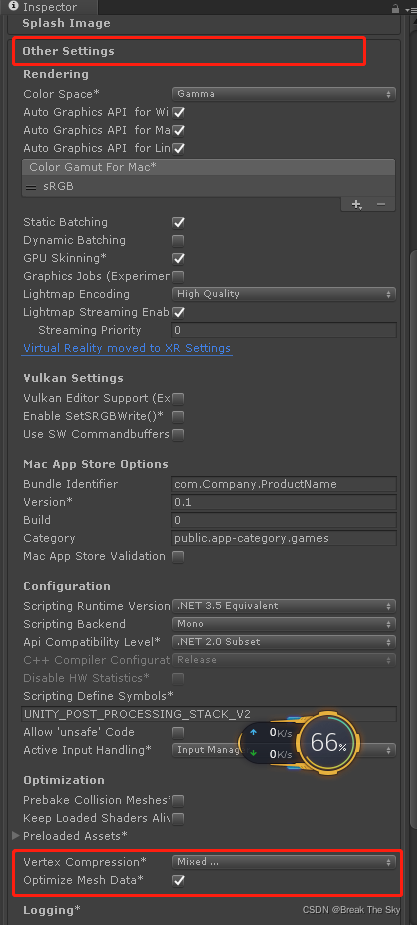The height and width of the screenshot is (925, 417).
Task: Open the Lightmap Encoding dropdown
Action: (284, 294)
